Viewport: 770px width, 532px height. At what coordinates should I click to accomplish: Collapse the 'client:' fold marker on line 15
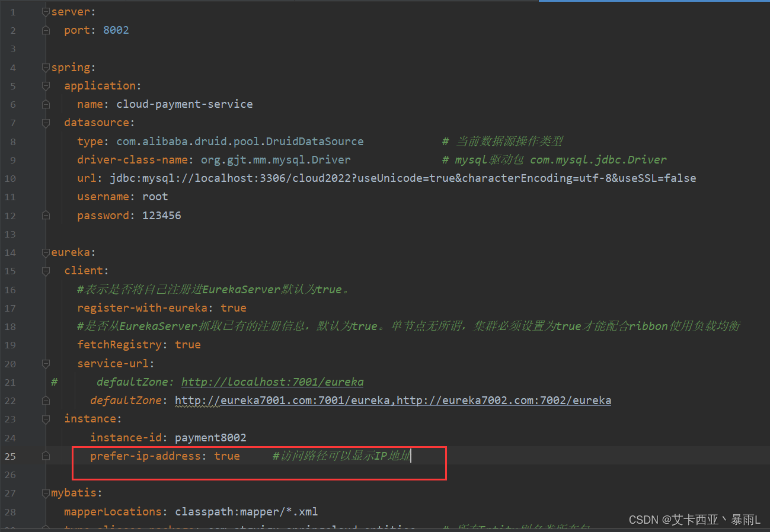pyautogui.click(x=46, y=271)
